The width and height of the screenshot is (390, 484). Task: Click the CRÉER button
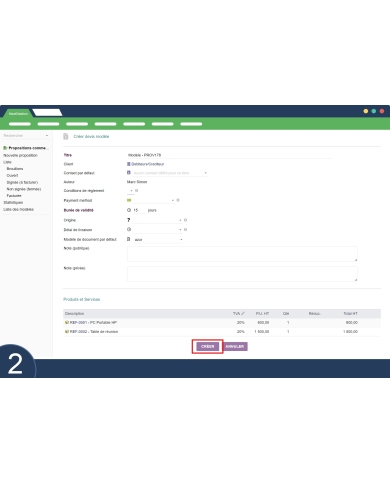207,346
